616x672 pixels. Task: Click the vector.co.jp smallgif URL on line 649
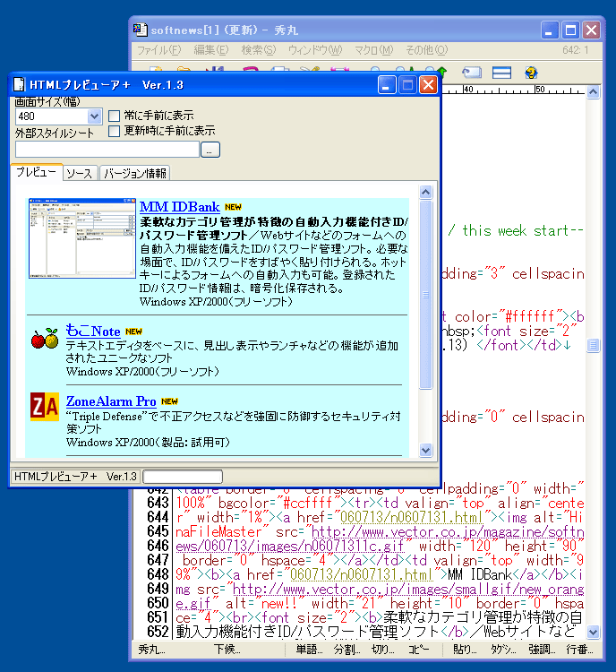coord(408,590)
